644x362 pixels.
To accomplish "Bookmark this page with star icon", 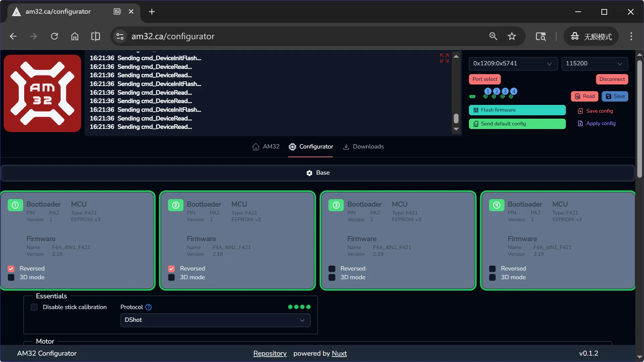I will [512, 36].
